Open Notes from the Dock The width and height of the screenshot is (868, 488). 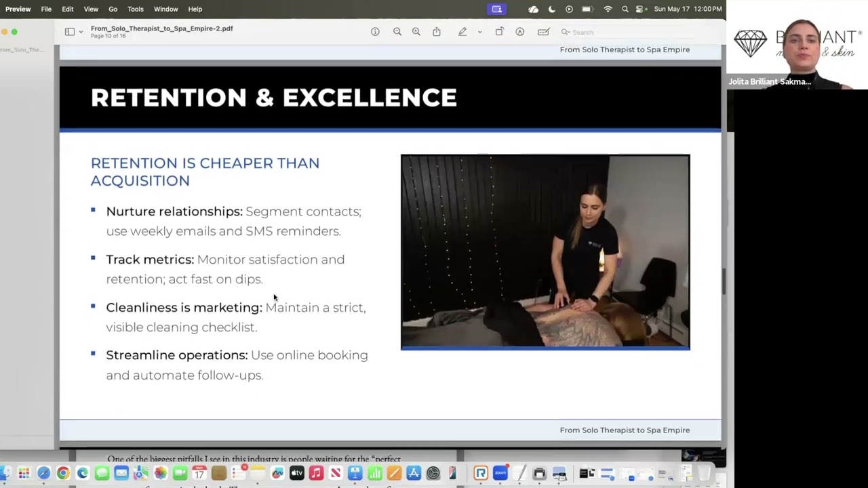pyautogui.click(x=258, y=473)
